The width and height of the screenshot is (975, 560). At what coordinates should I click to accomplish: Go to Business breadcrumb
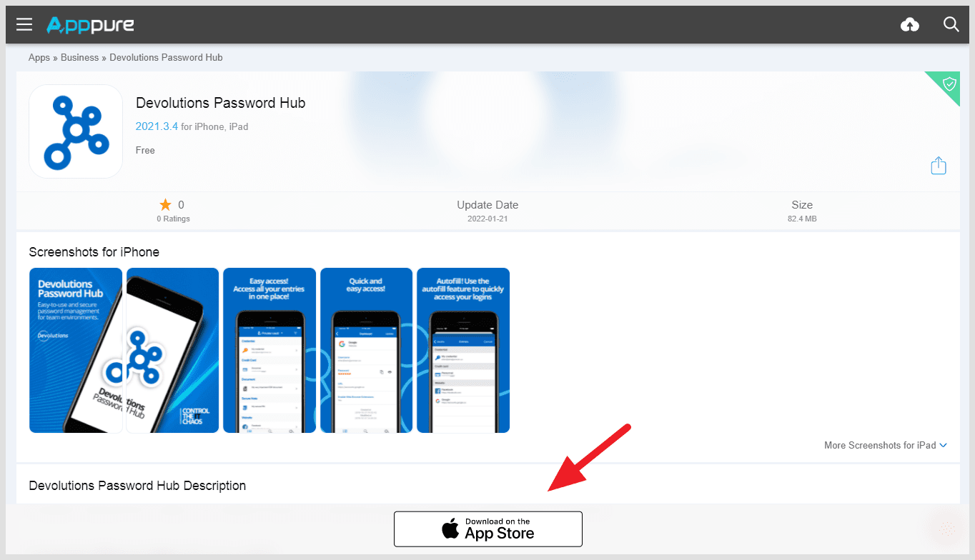(79, 57)
